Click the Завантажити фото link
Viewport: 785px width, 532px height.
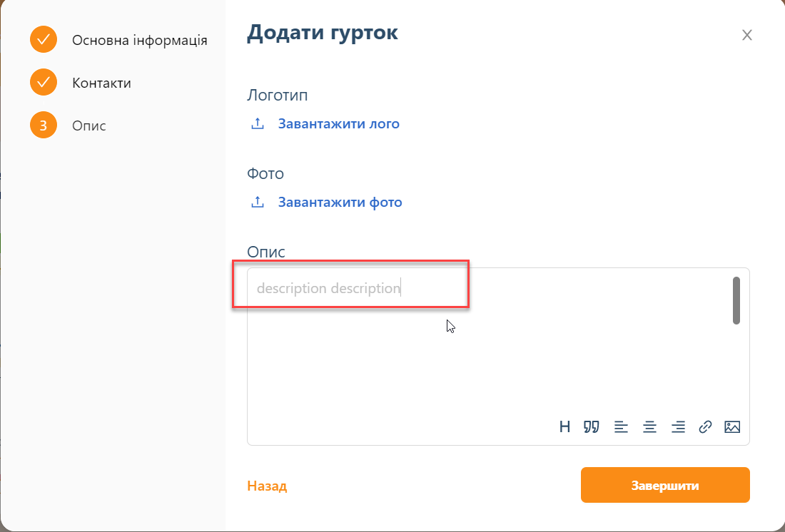point(340,203)
